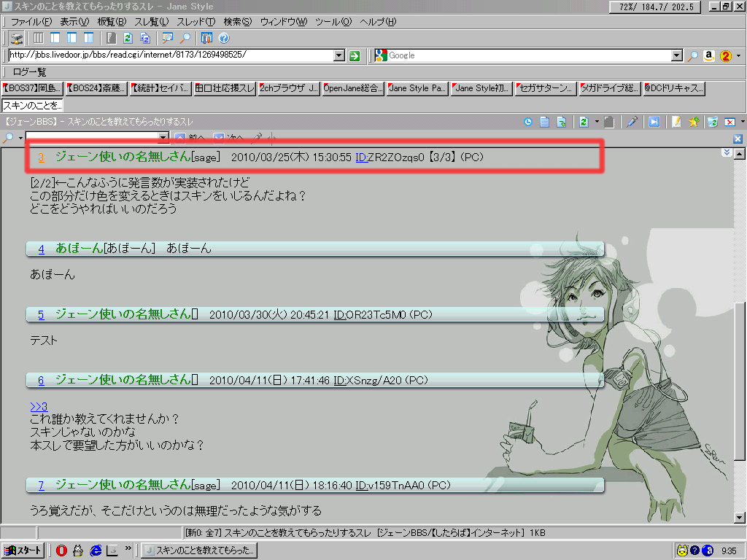Open the 表示(V) menu
The image size is (747, 560).
(x=74, y=22)
